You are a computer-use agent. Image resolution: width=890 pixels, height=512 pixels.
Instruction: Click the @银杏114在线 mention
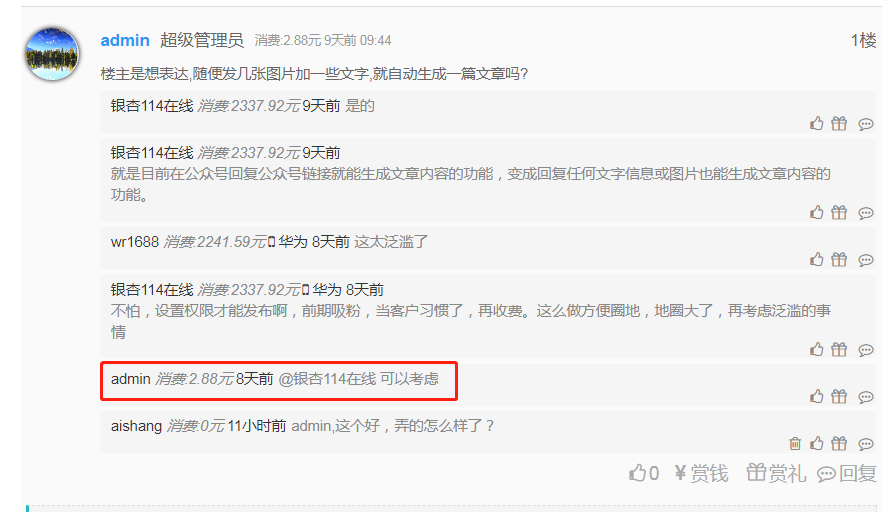coord(327,379)
